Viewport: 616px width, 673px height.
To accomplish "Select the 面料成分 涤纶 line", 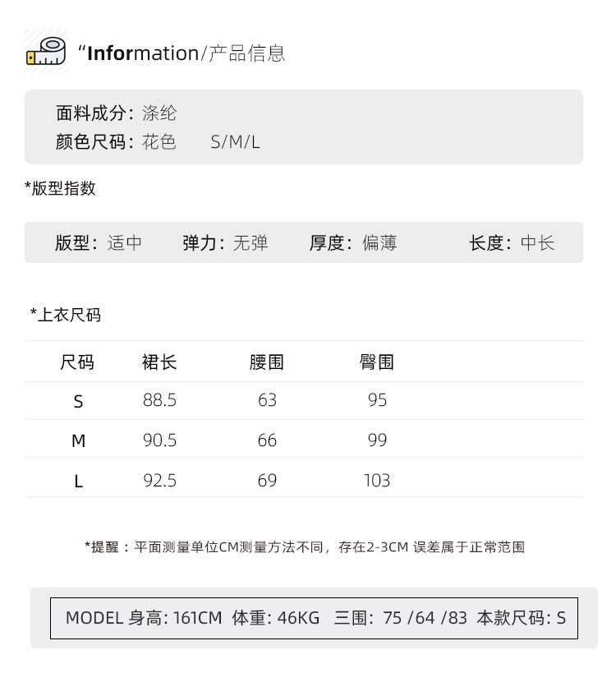I will point(116,113).
